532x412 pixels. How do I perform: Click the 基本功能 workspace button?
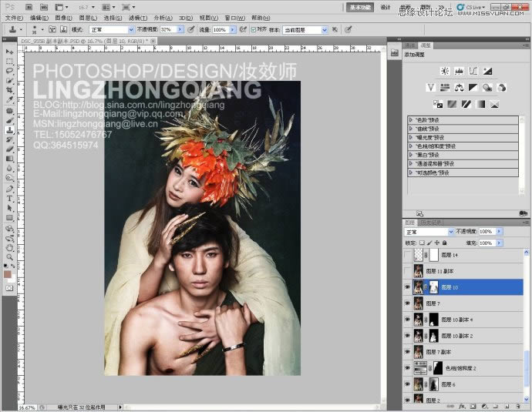[x=360, y=7]
